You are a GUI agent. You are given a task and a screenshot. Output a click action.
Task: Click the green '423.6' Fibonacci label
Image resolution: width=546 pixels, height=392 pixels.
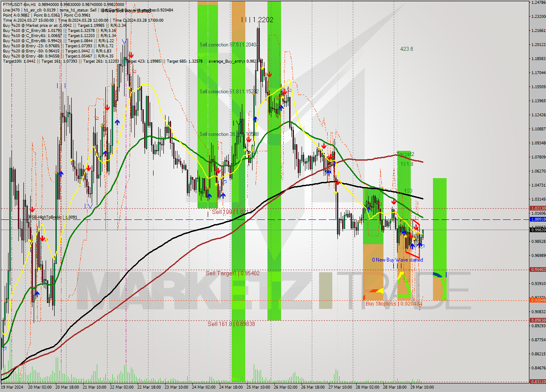[407, 49]
